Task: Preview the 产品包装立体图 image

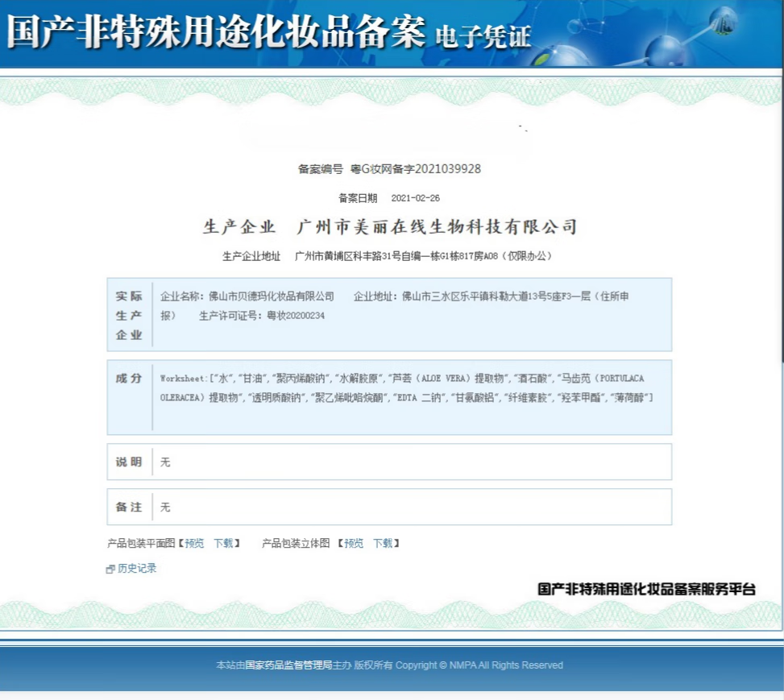Action: pyautogui.click(x=354, y=544)
